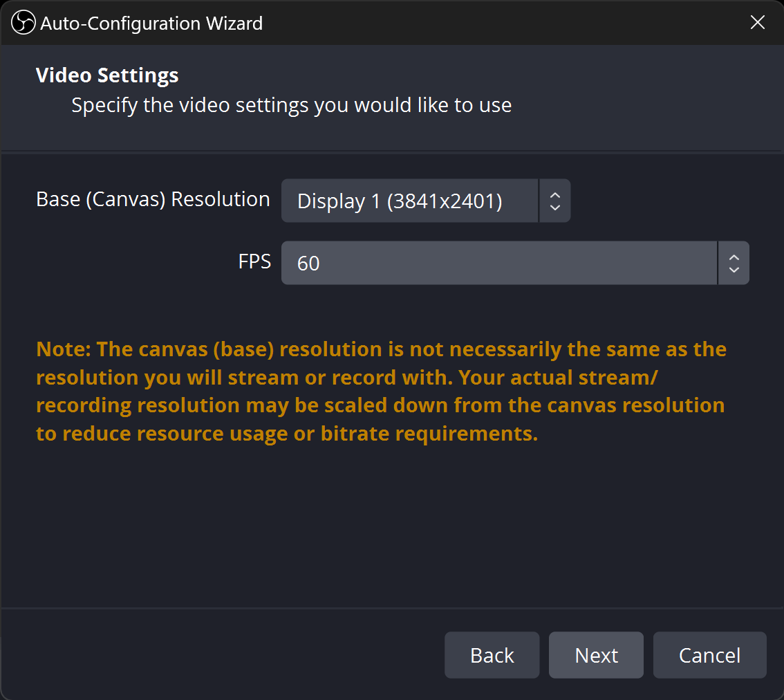Close the Auto-Configuration Wizard window
This screenshot has width=784, height=700.
coord(757,23)
